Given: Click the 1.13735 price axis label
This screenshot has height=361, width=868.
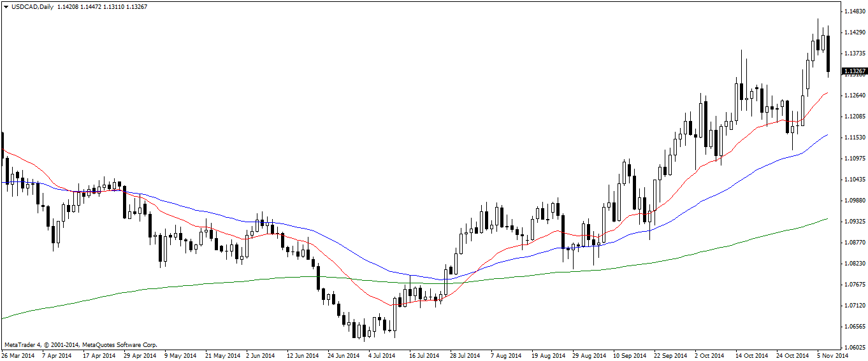Looking at the screenshot, I should [x=854, y=53].
